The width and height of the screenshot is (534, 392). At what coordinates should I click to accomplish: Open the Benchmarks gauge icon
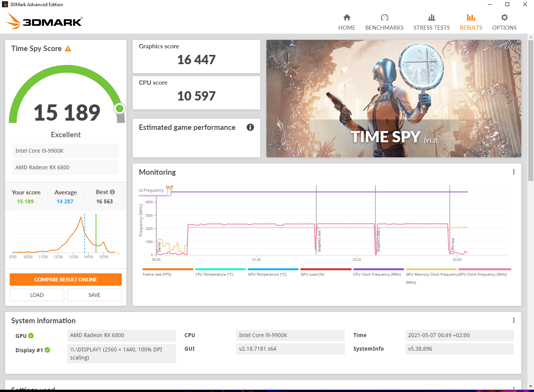pos(384,17)
